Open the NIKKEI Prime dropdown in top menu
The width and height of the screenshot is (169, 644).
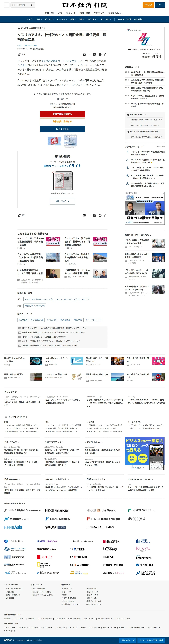(x=115, y=13)
